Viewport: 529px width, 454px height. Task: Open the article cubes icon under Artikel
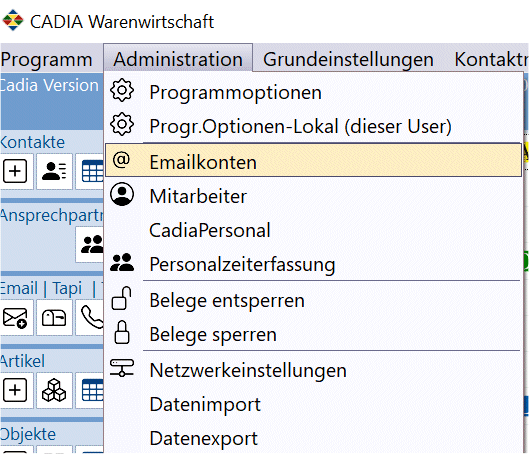pos(54,390)
